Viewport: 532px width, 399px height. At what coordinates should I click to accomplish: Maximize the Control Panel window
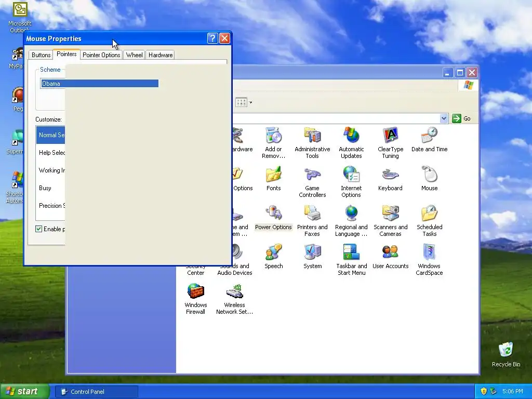click(460, 72)
